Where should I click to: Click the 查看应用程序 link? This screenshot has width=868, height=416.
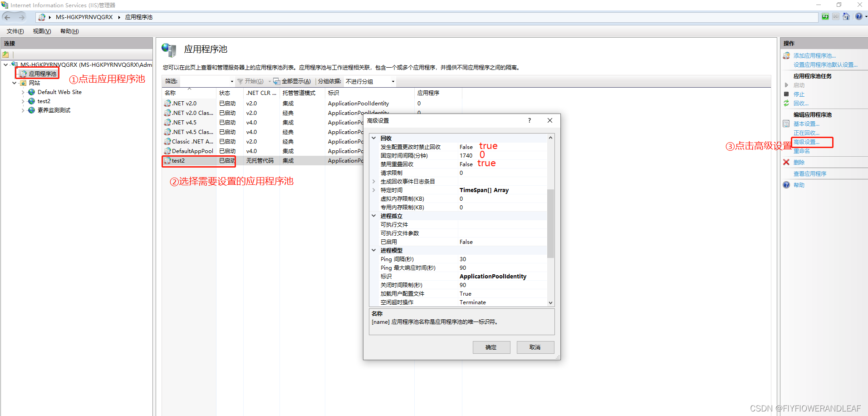(x=810, y=174)
